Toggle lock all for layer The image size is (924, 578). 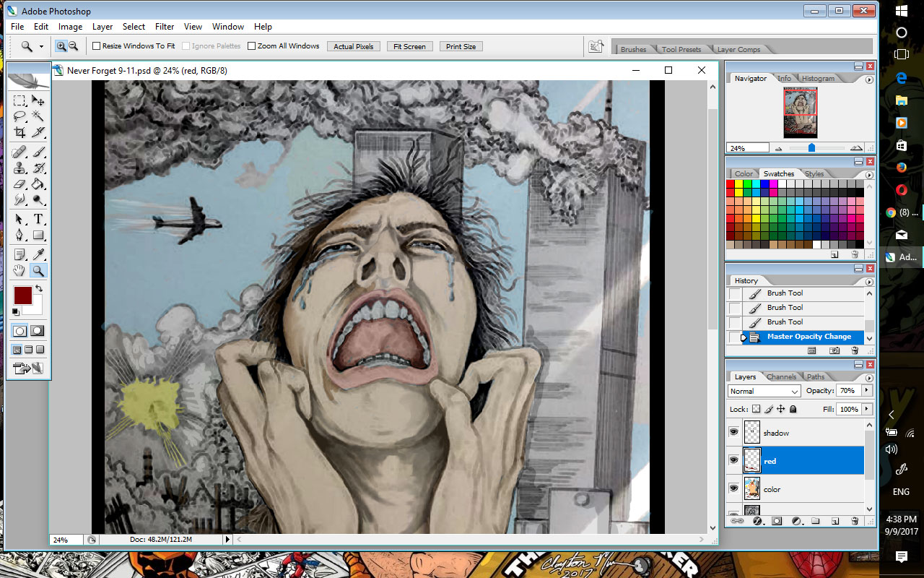click(x=793, y=409)
